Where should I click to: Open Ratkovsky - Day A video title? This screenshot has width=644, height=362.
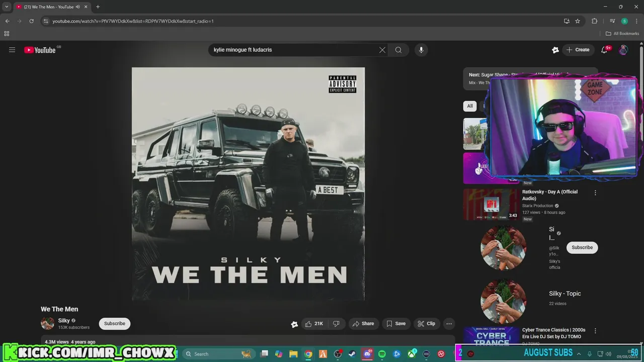(550, 195)
